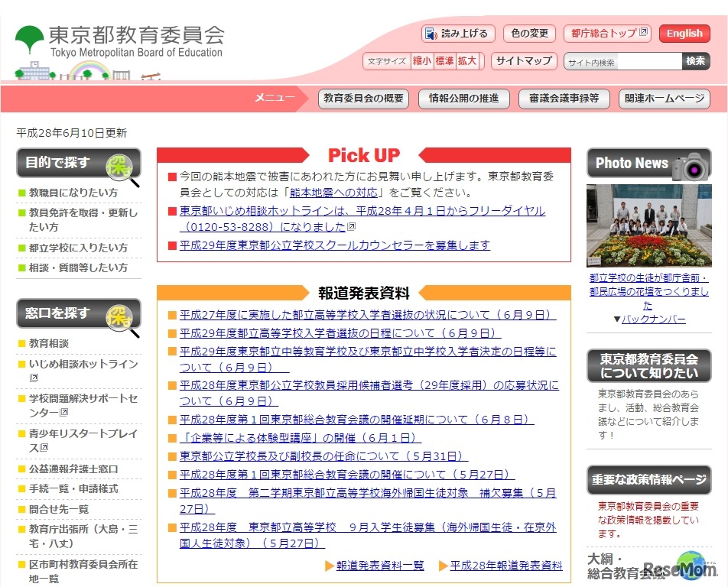Set text size to 拡大
The width and height of the screenshot is (728, 587).
tap(467, 61)
